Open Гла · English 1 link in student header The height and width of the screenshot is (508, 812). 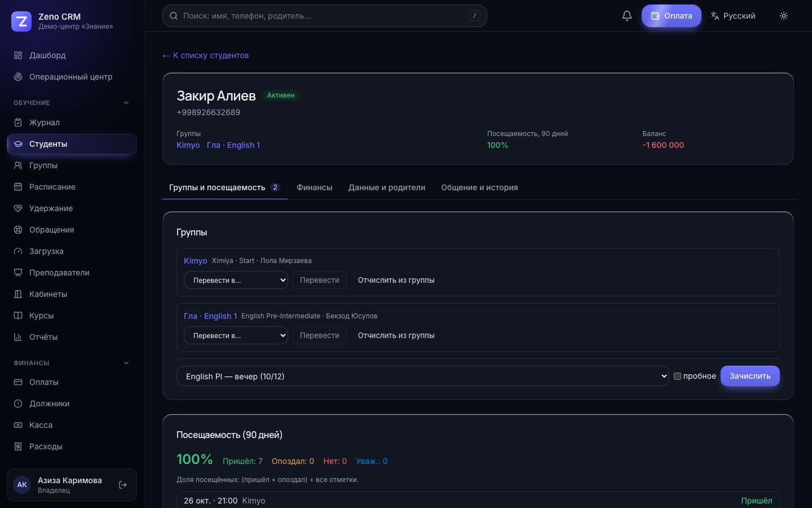click(x=233, y=145)
